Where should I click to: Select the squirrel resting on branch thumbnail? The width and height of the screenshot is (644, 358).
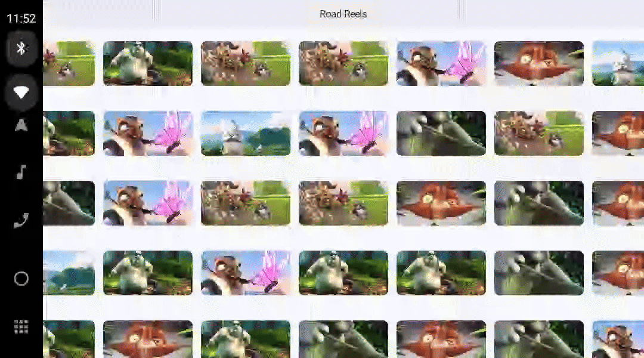coord(441,134)
